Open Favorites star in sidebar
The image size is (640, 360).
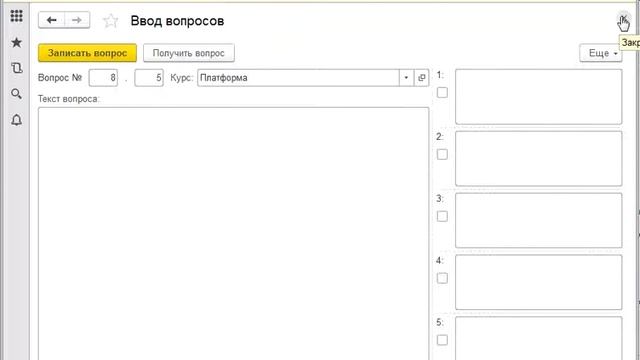coord(17,42)
